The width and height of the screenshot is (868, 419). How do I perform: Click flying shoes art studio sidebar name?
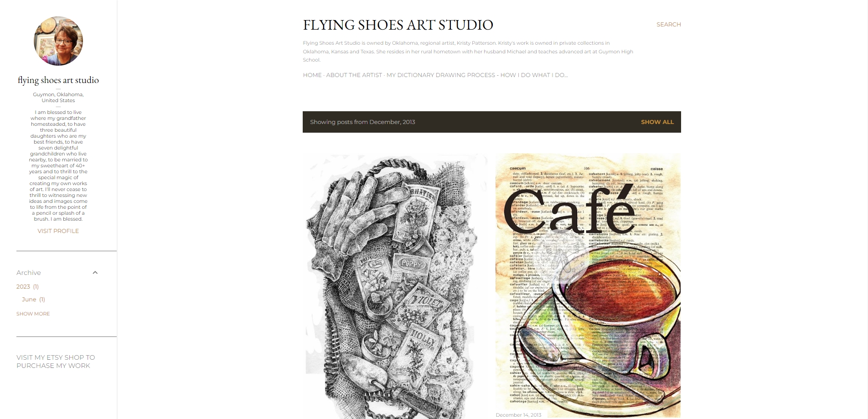[58, 80]
